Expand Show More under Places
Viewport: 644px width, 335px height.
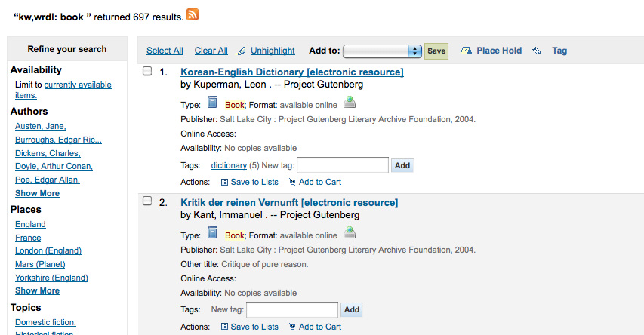37,290
